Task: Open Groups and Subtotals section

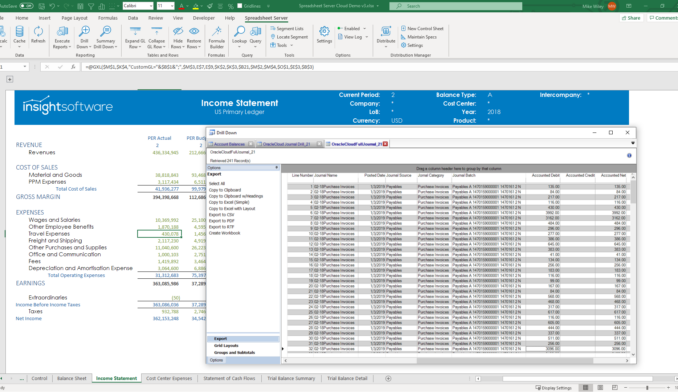Action: (234, 353)
